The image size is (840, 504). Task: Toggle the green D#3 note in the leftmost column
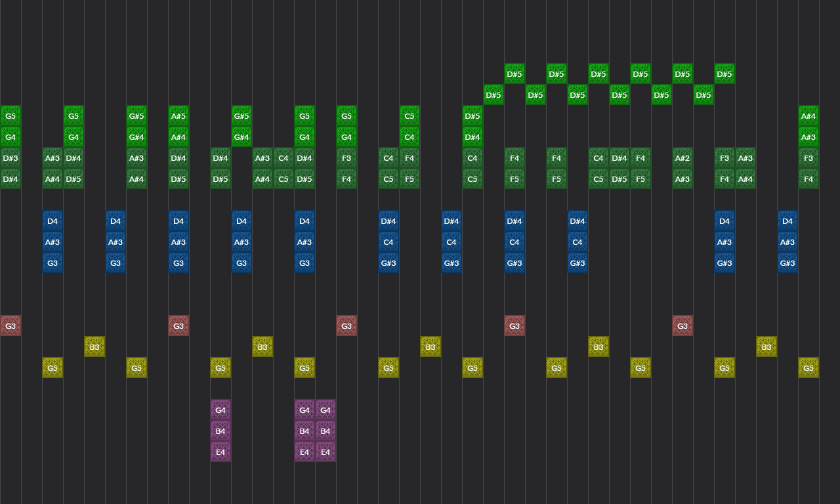10,158
